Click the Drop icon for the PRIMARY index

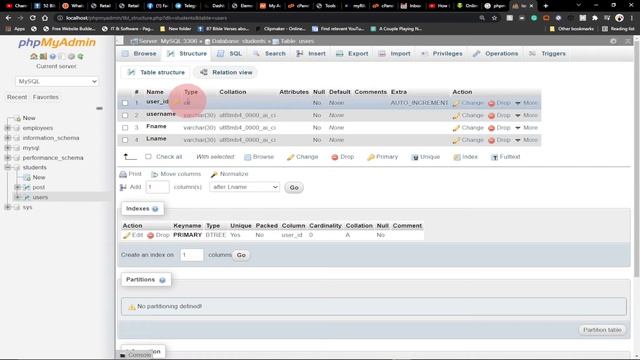point(150,236)
